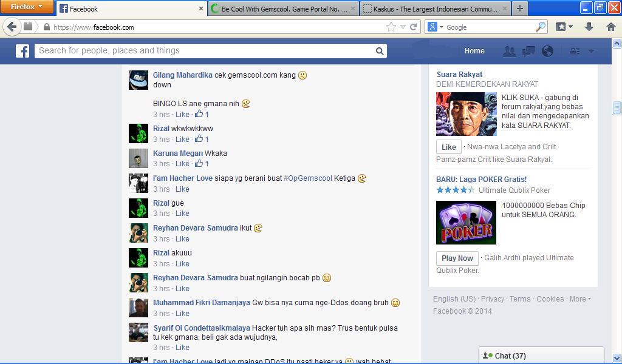The height and width of the screenshot is (364, 622).
Task: Open the Notifications globe icon
Action: [547, 51]
